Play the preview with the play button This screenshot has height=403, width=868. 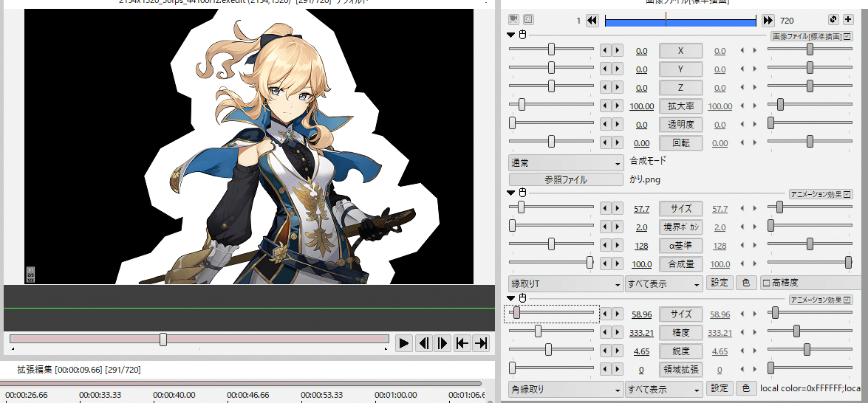404,343
